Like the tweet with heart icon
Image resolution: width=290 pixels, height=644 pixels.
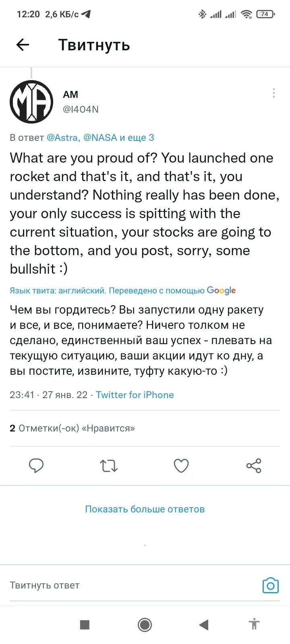tap(181, 466)
